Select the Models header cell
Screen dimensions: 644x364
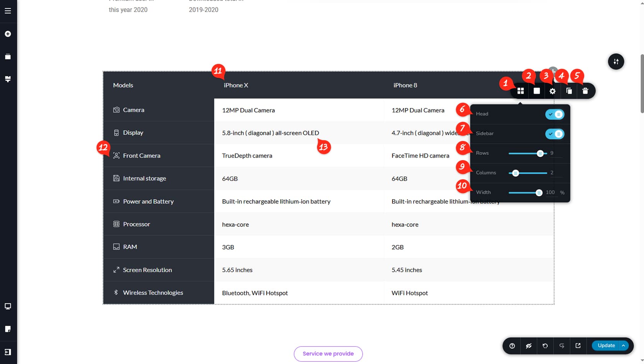[123, 85]
